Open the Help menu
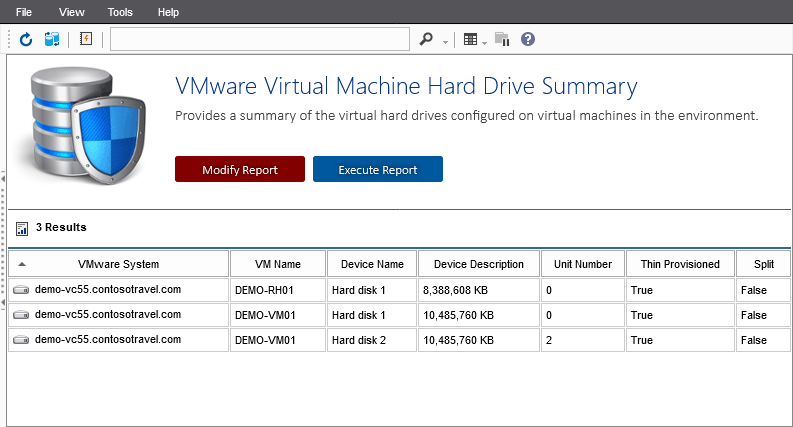Image resolution: width=793 pixels, height=427 pixels. [168, 12]
